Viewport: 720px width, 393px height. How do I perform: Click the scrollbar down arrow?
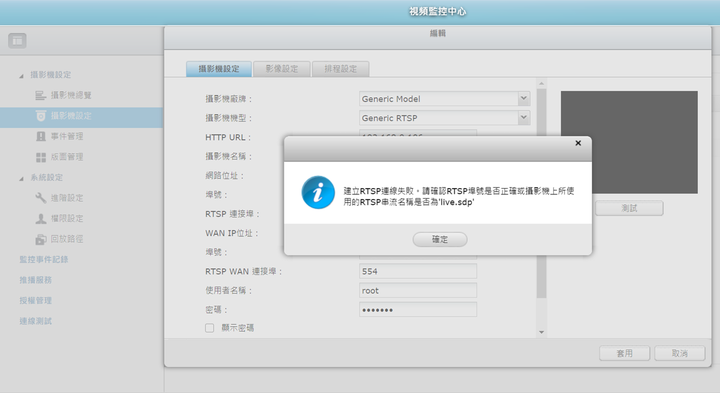tap(541, 332)
